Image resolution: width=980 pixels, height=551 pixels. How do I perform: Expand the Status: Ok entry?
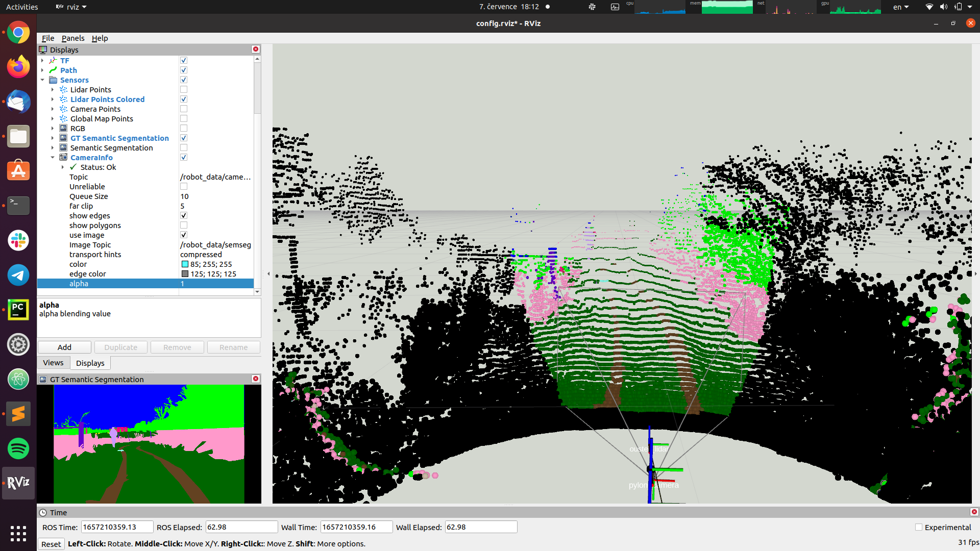[63, 167]
